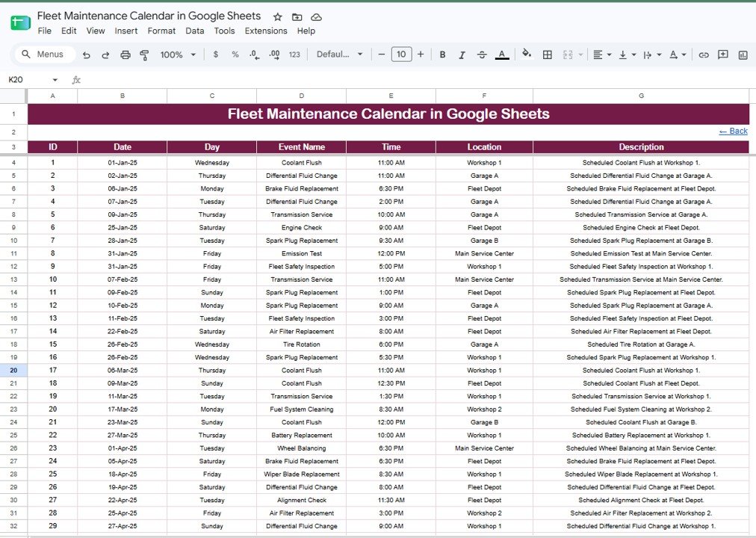
Task: Check the cloud document status icon
Action: click(x=316, y=17)
